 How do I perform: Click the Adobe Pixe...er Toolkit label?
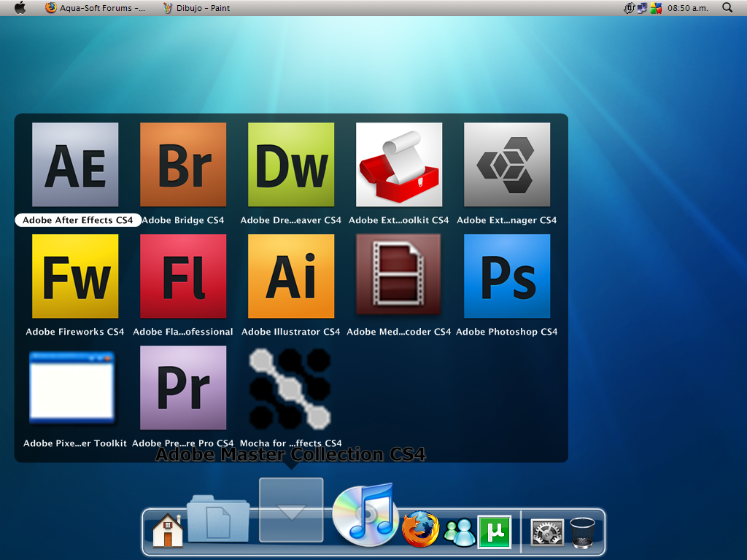coord(75,443)
